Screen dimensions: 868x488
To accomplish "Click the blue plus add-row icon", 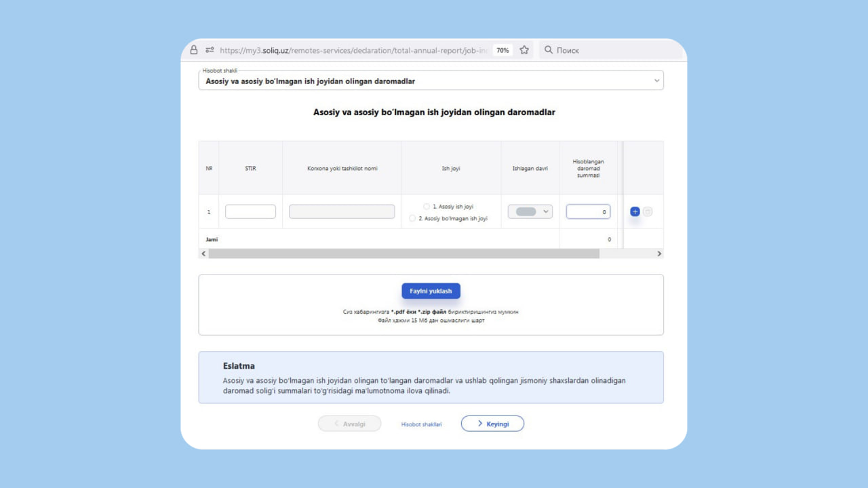I will (635, 212).
